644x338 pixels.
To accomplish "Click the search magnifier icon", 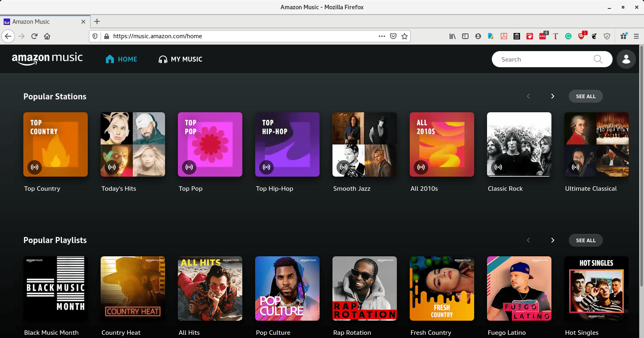I will pyautogui.click(x=598, y=59).
